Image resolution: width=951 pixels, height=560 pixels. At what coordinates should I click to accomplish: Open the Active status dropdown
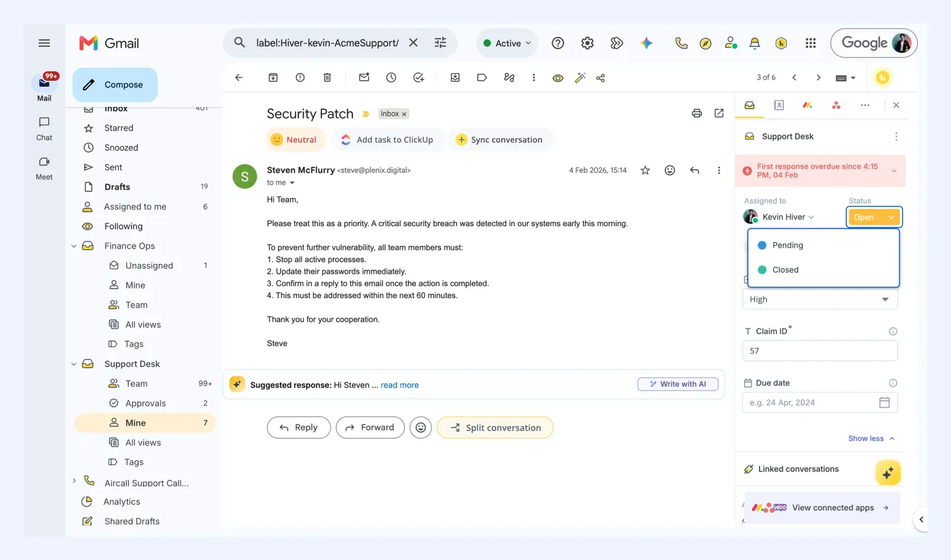click(507, 43)
